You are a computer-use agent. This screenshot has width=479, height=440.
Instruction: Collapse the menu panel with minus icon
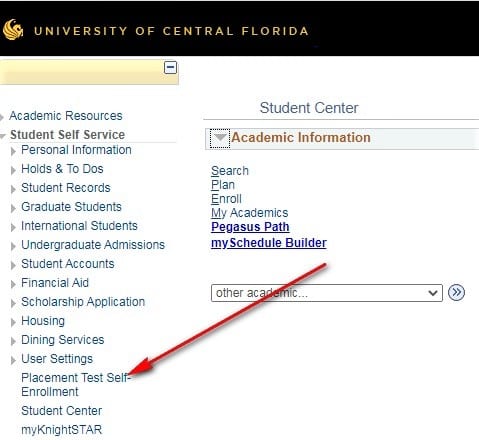(x=170, y=68)
